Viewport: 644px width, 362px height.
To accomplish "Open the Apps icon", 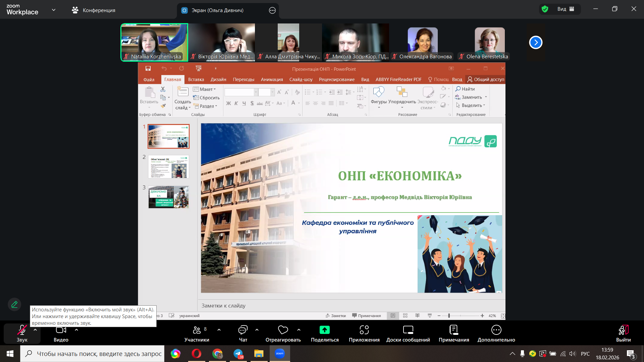I will click(364, 330).
